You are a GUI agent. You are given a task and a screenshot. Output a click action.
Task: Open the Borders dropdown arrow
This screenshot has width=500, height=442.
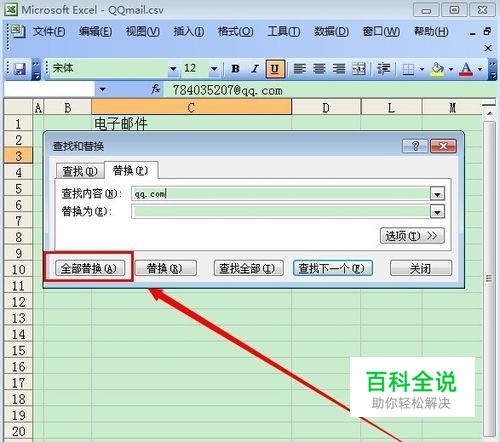click(422, 69)
